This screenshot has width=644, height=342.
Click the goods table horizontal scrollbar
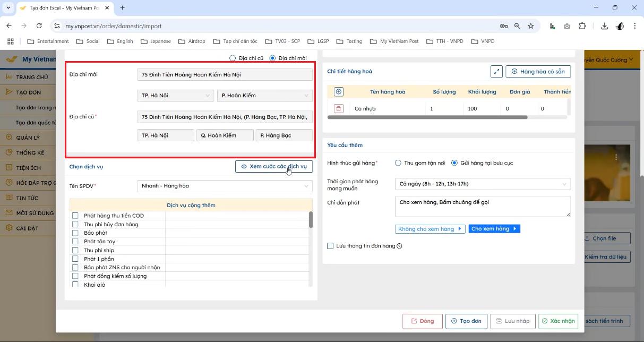428,117
